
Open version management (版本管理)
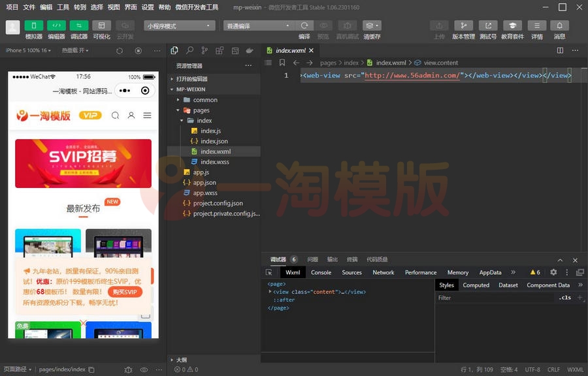[463, 25]
